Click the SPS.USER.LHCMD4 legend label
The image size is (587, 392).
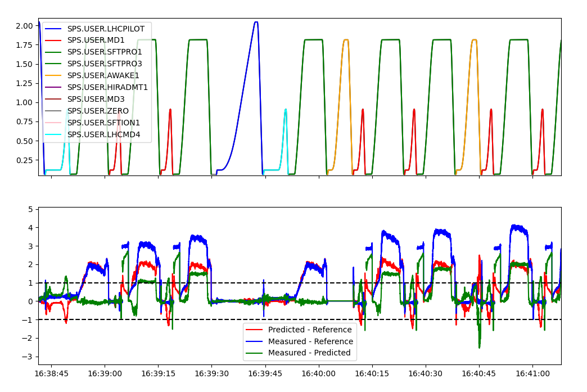pos(103,134)
